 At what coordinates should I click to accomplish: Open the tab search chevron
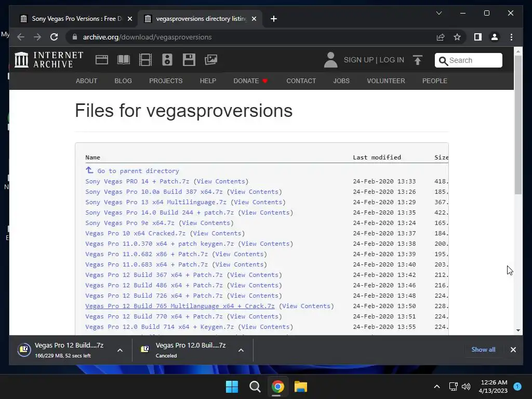(x=438, y=13)
